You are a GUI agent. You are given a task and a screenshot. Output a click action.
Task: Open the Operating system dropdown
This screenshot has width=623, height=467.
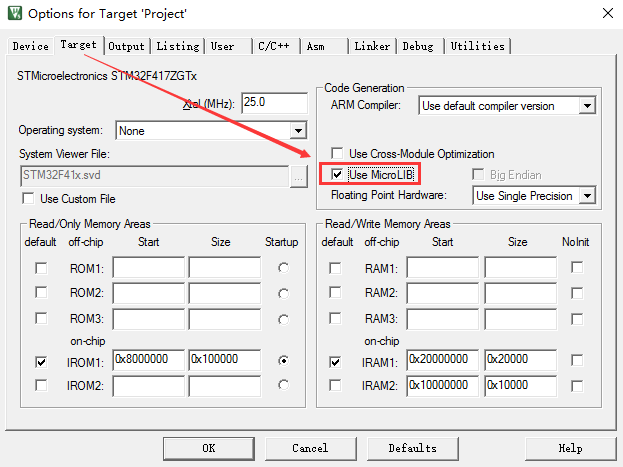[298, 130]
